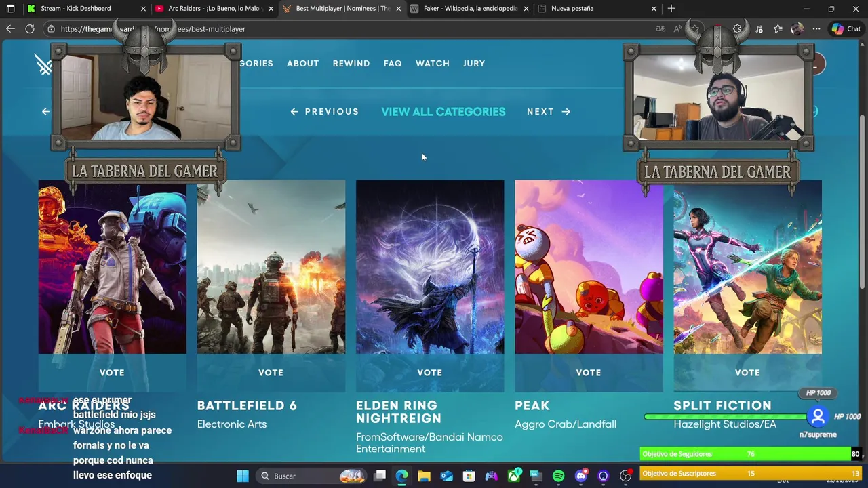
Task: Open FAQ in site navigation
Action: tap(393, 63)
